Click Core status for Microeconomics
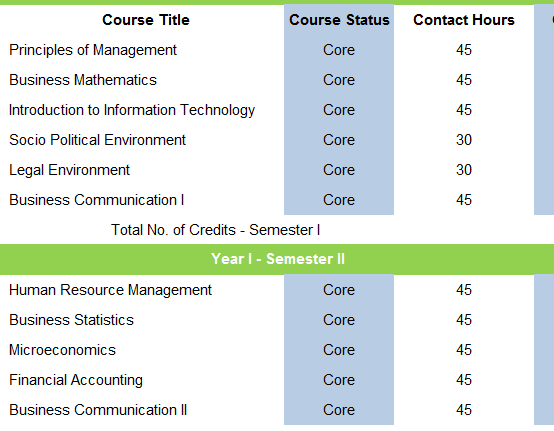 pyautogui.click(x=339, y=350)
